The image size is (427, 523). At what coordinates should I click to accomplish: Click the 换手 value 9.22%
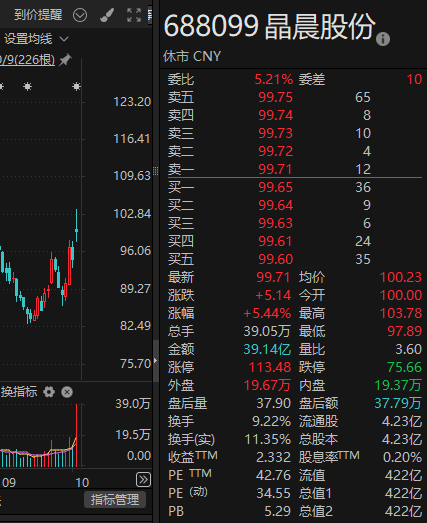(x=272, y=422)
